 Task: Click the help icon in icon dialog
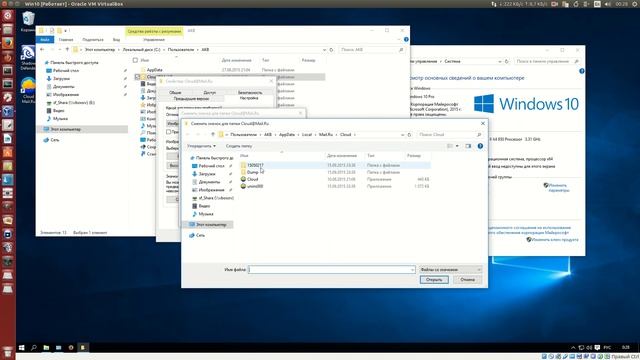(x=480, y=146)
